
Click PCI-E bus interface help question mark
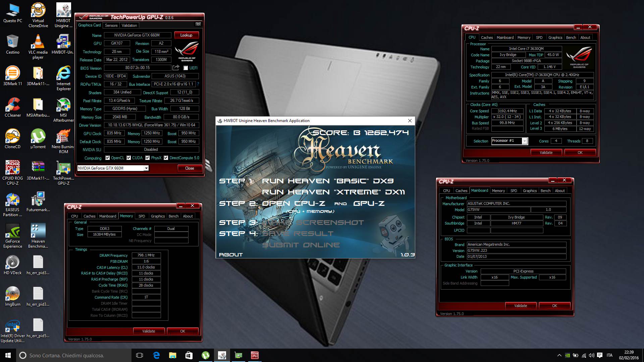click(x=198, y=84)
